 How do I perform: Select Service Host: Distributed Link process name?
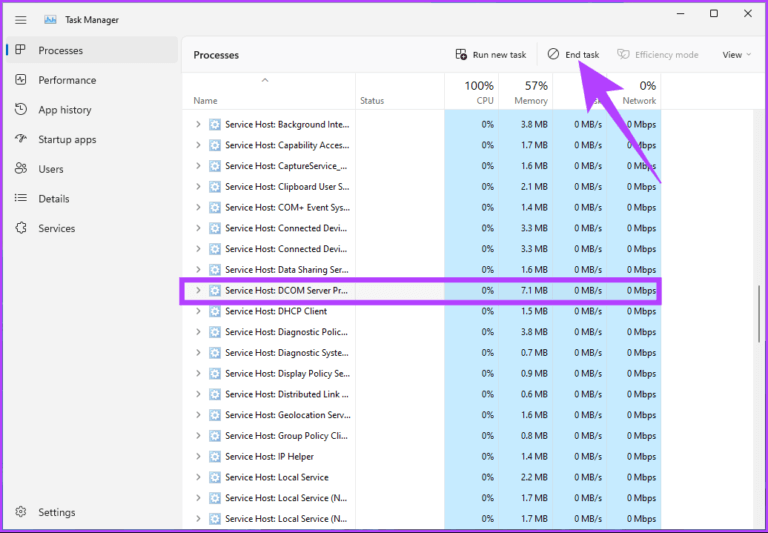pyautogui.click(x=287, y=394)
